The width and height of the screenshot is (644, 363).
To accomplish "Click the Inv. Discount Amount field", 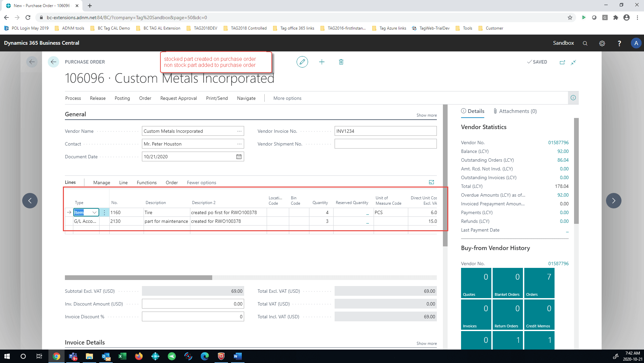I will (193, 304).
